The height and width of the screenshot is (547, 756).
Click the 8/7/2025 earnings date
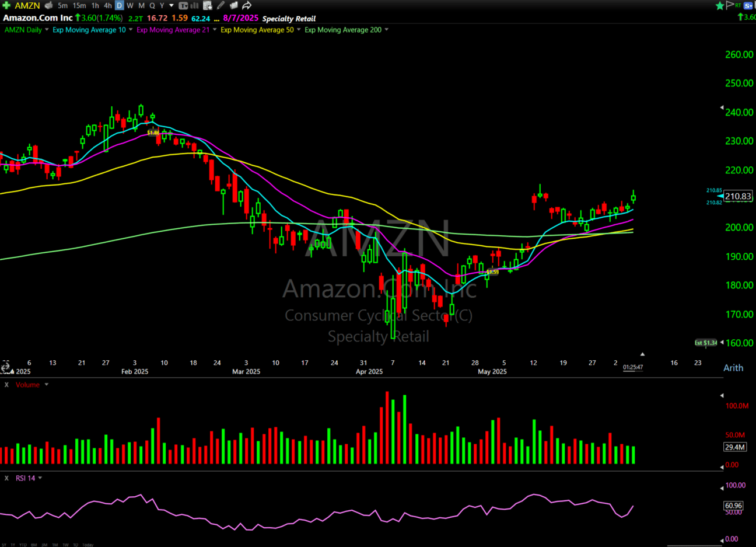tap(240, 18)
